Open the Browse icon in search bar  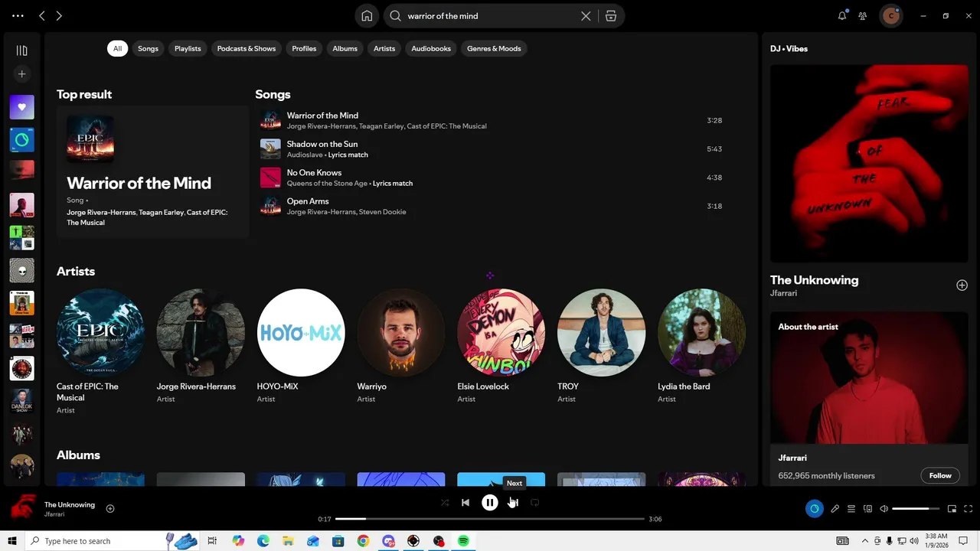point(610,16)
